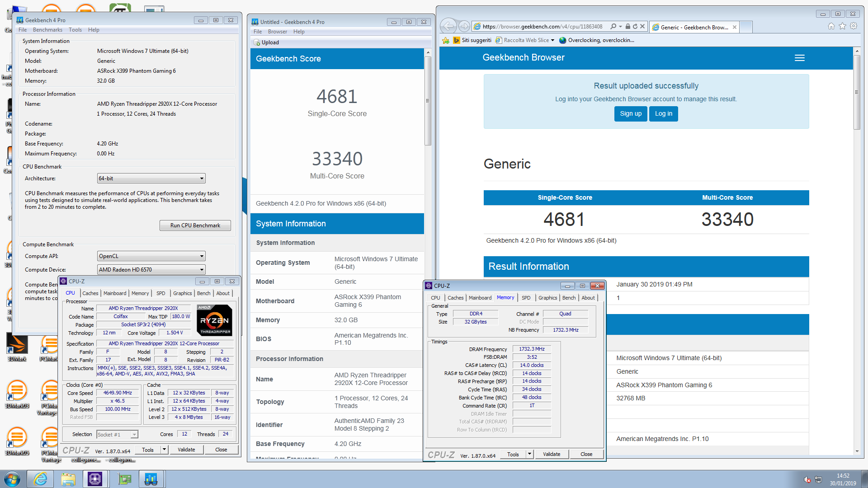The width and height of the screenshot is (868, 488).
Task: Click the muted volume tray icon
Action: point(807,479)
